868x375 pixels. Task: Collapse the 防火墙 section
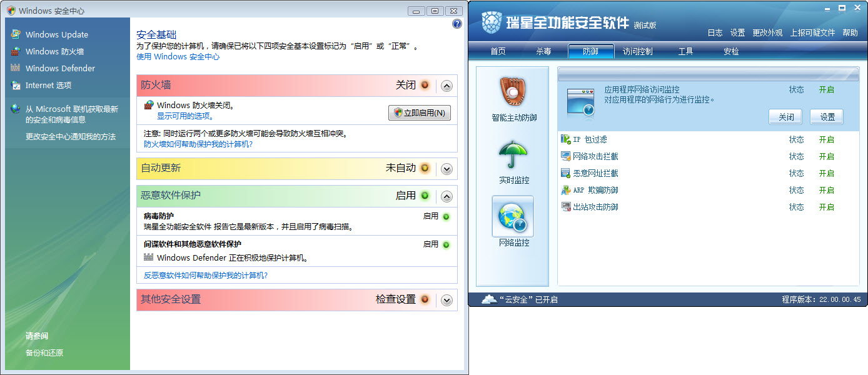[447, 86]
